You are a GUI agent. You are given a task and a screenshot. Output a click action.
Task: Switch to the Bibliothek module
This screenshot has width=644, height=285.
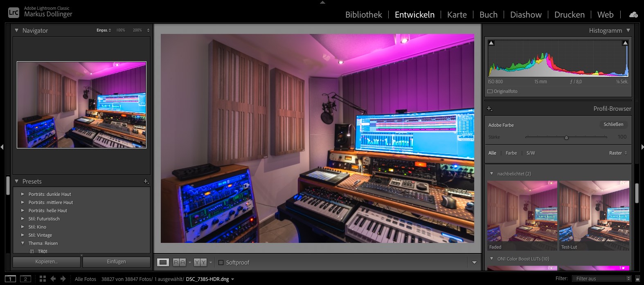tap(363, 15)
